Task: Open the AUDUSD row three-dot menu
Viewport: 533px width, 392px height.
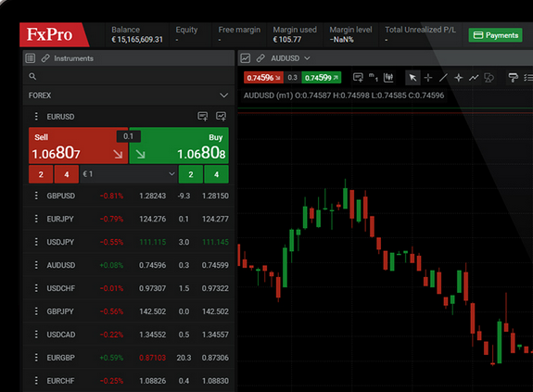Action: [36, 265]
